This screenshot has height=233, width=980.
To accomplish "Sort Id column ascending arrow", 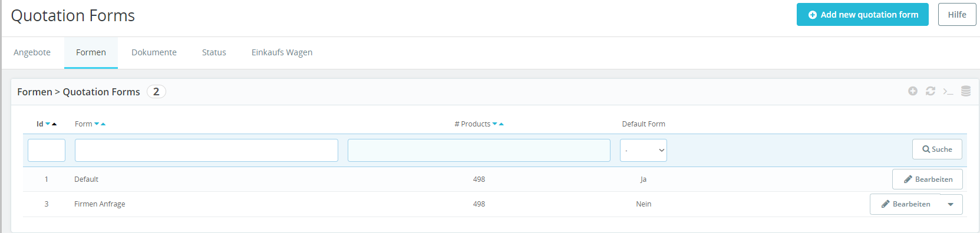I will click(x=54, y=124).
